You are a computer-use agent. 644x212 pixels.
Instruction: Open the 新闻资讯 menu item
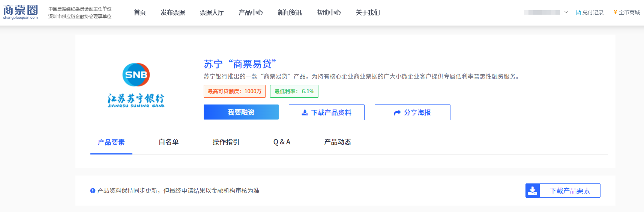(290, 12)
